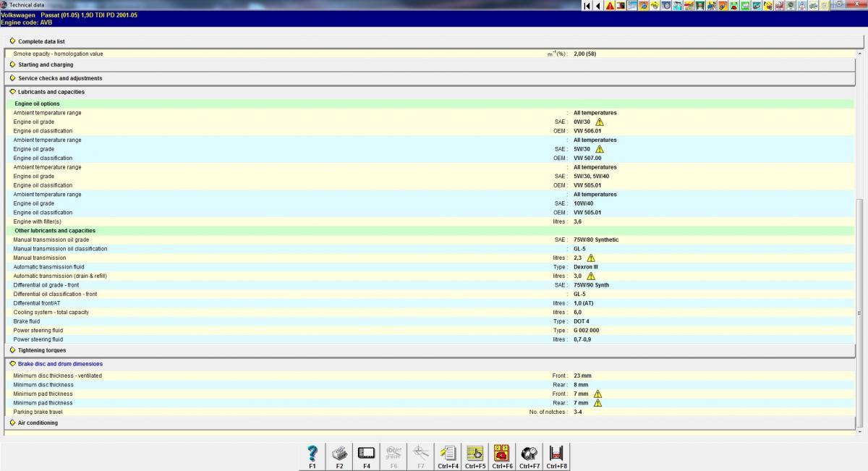Select the Engine oil options heading
Screen dimensions: 868x471
[x=37, y=103]
